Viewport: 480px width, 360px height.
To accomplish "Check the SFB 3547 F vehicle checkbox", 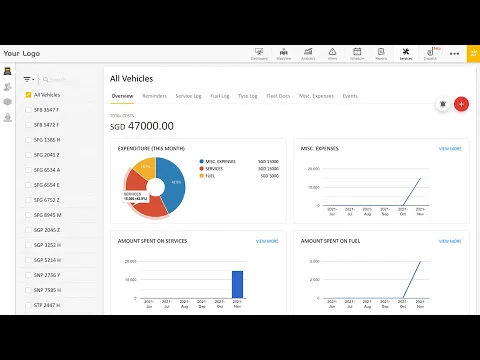I will click(x=28, y=110).
